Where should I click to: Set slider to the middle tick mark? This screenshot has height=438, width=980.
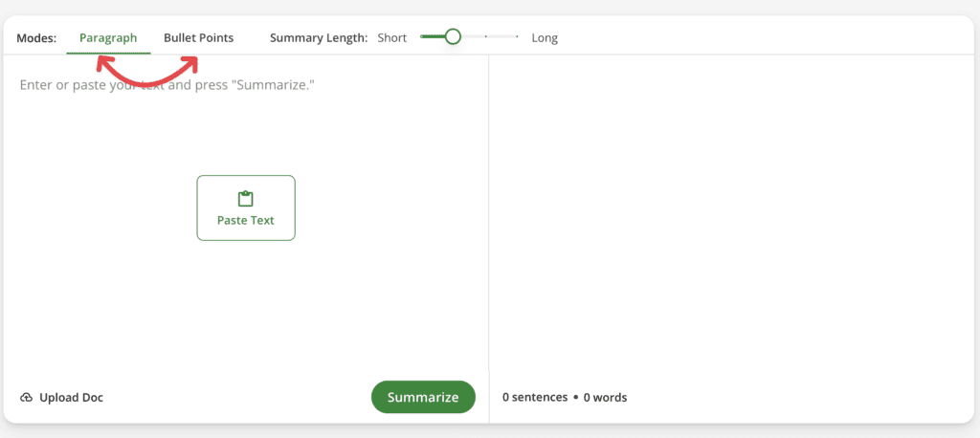pyautogui.click(x=485, y=36)
